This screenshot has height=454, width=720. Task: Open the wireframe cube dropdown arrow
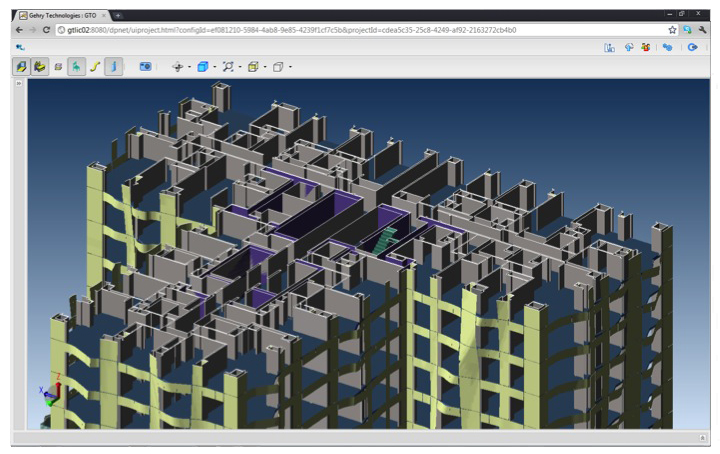[x=290, y=67]
